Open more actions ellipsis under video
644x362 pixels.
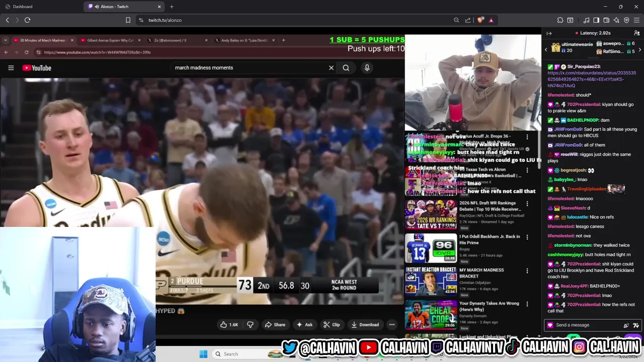(x=392, y=325)
